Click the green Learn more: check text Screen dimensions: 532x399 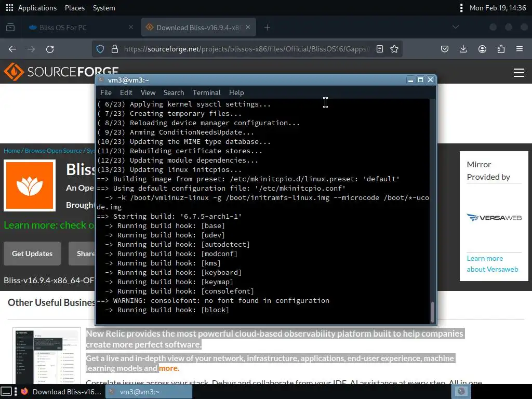[49, 225]
